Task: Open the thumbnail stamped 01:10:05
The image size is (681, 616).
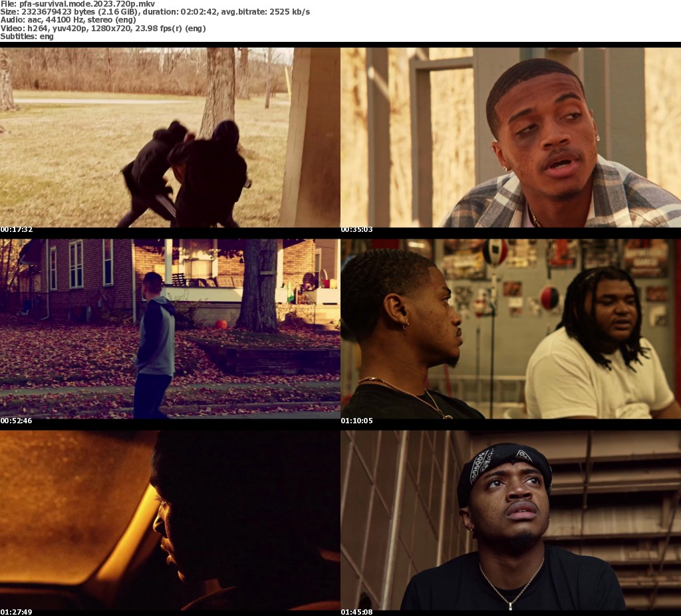Action: 511,329
